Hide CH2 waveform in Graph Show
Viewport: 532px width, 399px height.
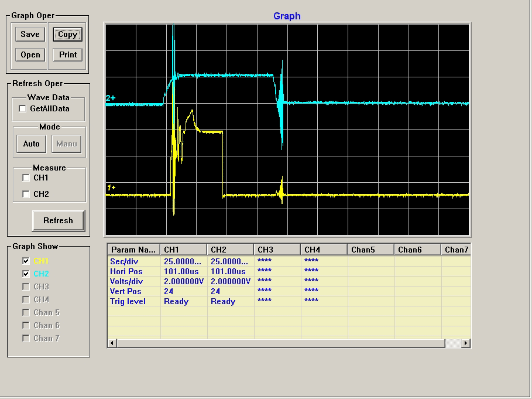[26, 274]
